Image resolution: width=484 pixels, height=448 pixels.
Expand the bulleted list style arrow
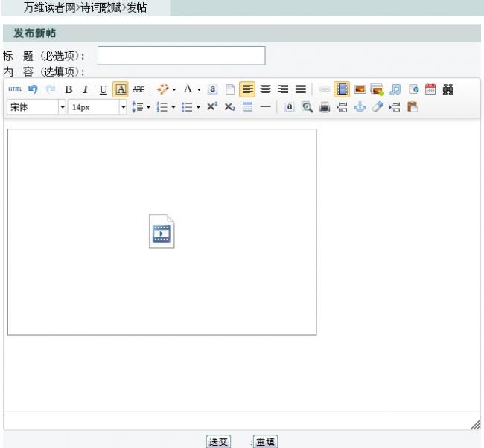(198, 107)
